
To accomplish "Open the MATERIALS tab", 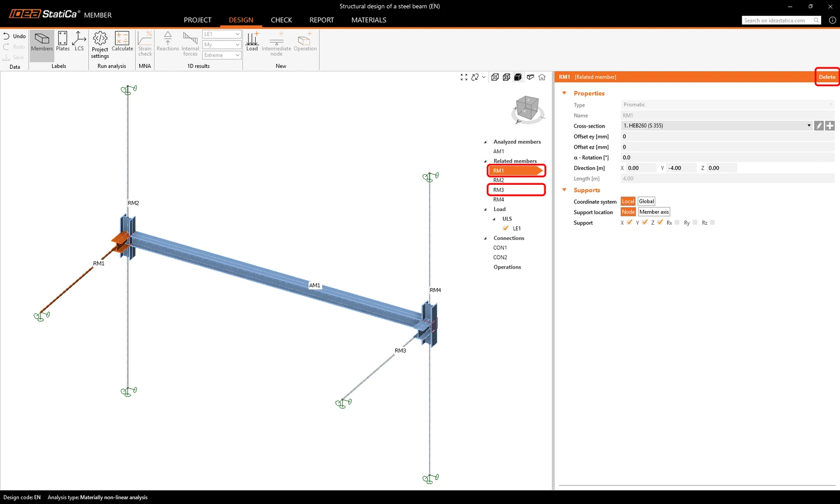I will (x=369, y=20).
